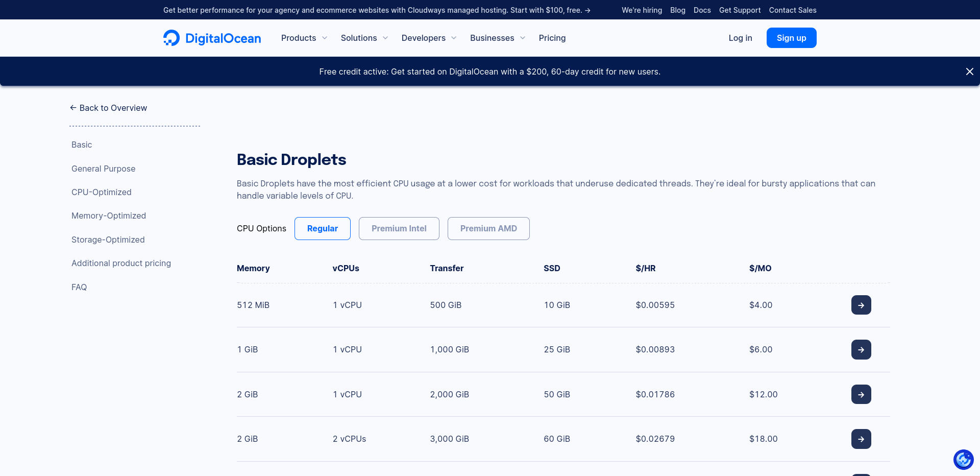Open the Cloudways managed hosting offer

(x=377, y=10)
